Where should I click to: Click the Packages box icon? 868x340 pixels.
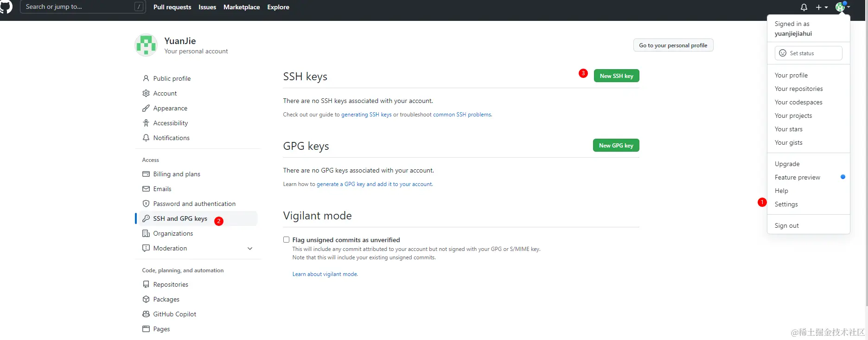tap(146, 299)
